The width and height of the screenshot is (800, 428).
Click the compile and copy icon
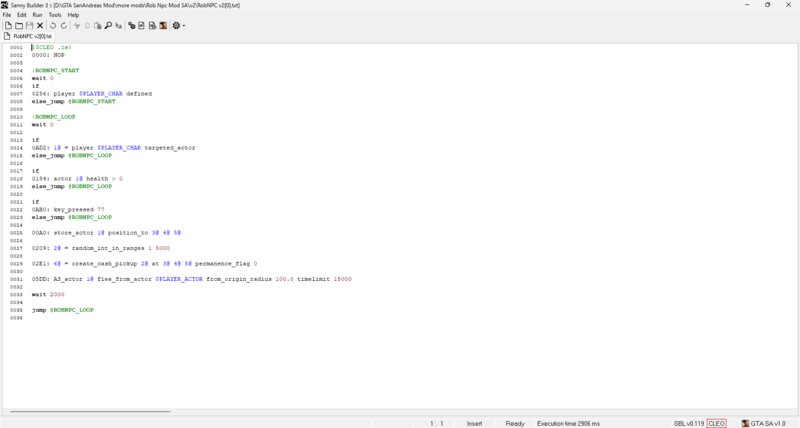click(141, 26)
